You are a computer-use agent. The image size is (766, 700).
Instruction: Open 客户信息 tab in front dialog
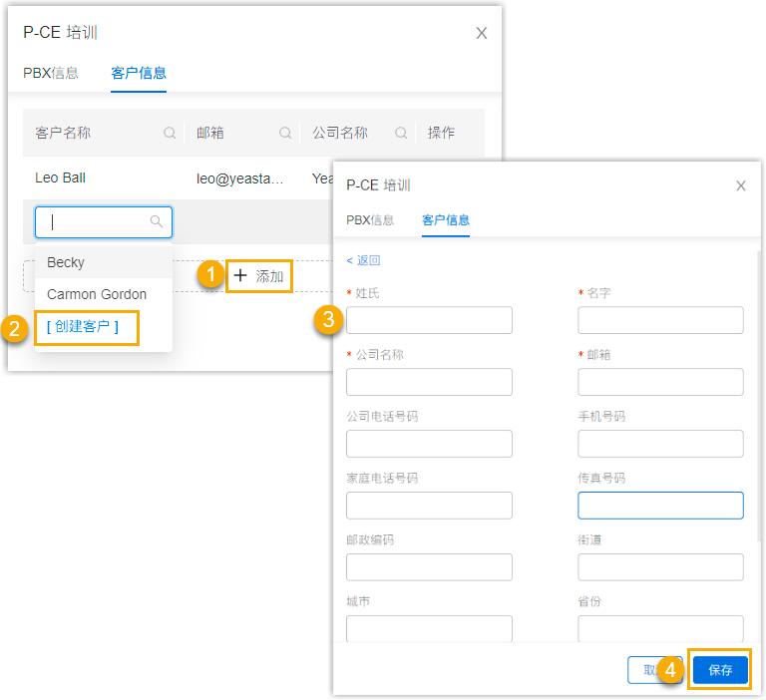[446, 219]
